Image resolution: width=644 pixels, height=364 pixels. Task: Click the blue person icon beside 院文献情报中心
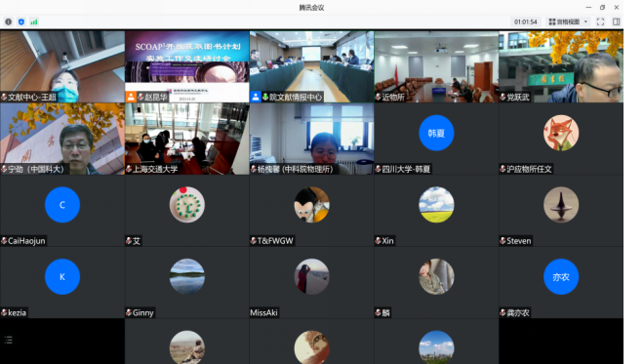click(256, 97)
